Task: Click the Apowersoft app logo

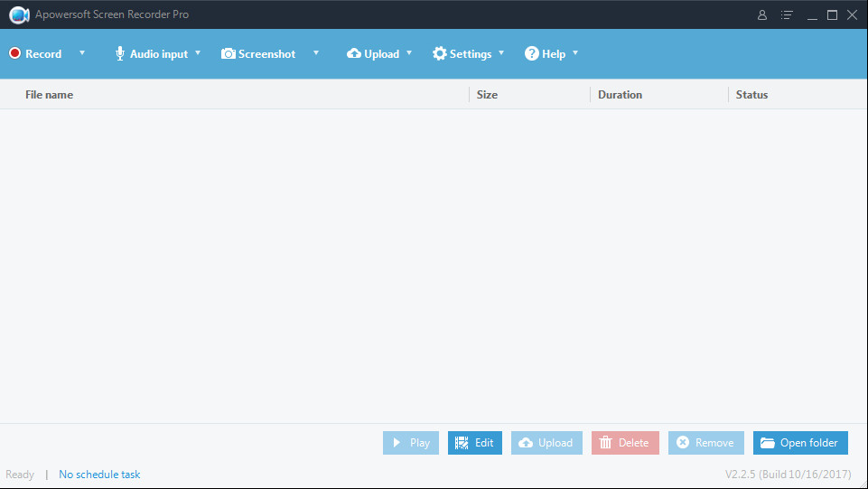Action: coord(19,15)
